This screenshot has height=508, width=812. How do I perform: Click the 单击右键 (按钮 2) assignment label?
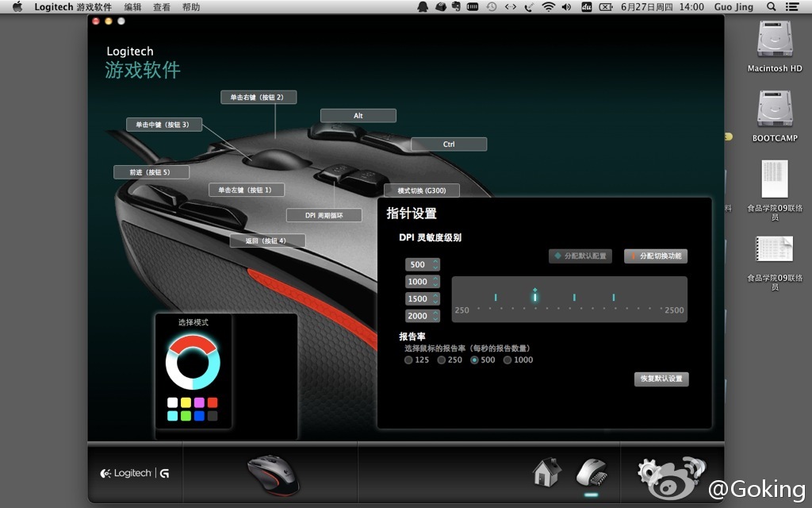259,98
